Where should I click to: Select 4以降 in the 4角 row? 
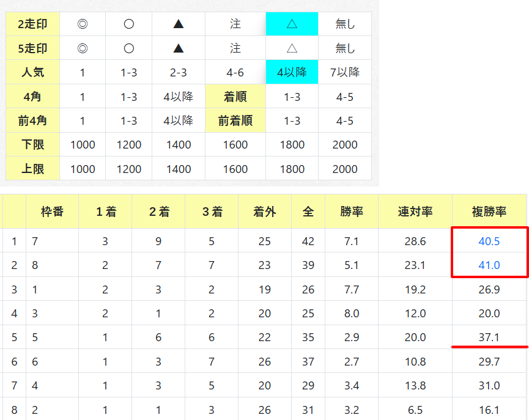(179, 97)
